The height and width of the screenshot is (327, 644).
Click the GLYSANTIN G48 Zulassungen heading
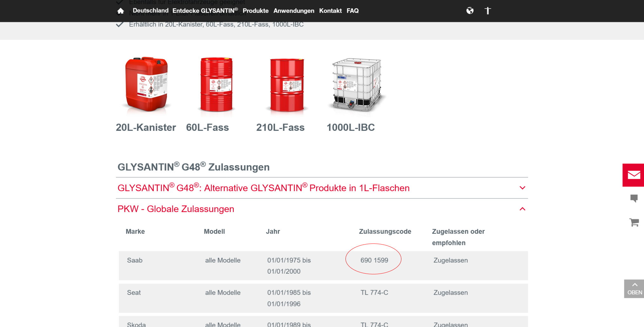(193, 167)
